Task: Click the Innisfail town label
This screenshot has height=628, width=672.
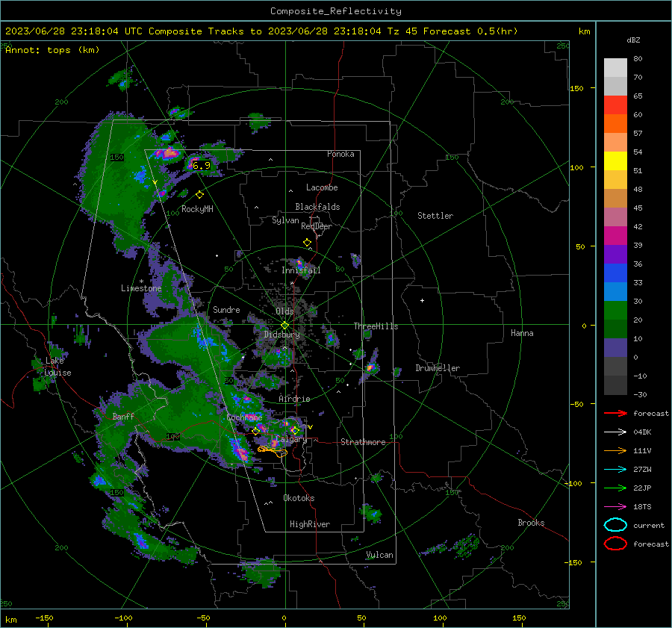Action: click(301, 270)
